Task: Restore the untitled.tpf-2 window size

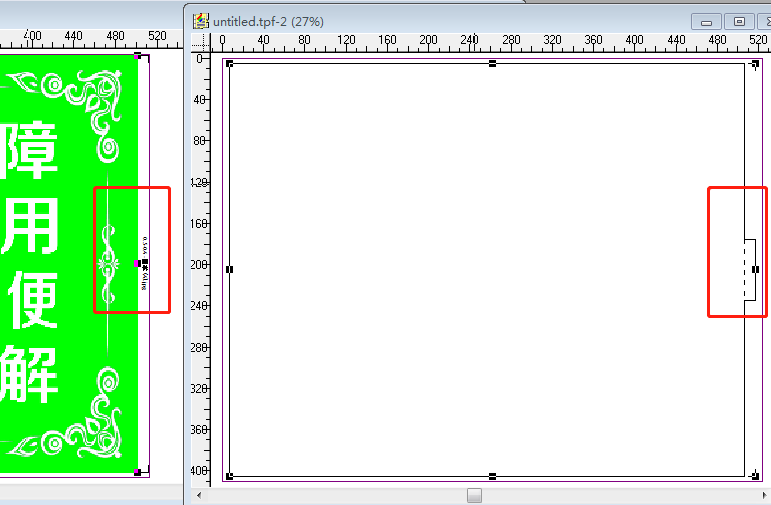Action: pos(739,22)
